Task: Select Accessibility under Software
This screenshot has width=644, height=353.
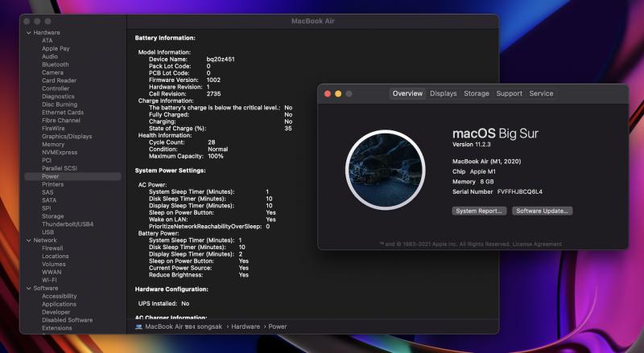Action: coord(59,297)
